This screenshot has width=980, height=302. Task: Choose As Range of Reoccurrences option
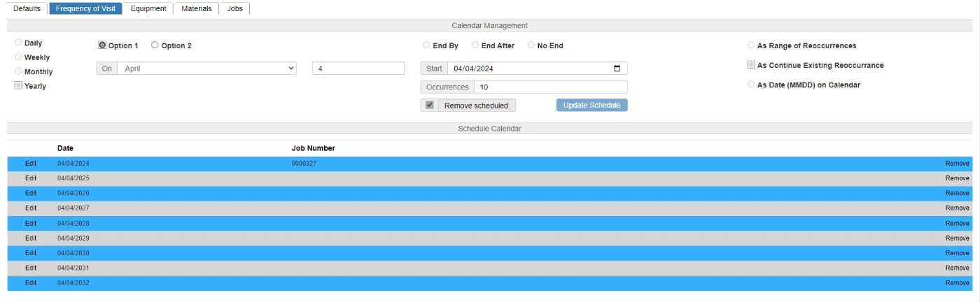coord(751,45)
